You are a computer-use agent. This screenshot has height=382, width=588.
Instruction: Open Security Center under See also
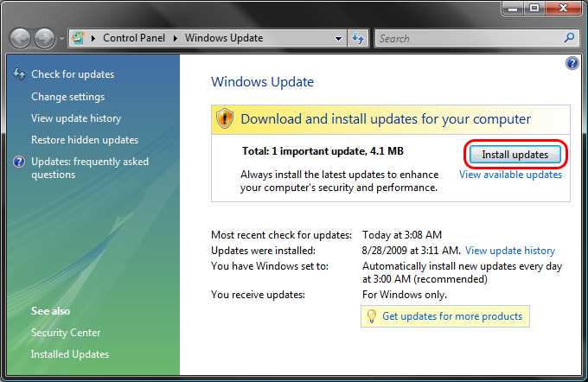point(66,333)
